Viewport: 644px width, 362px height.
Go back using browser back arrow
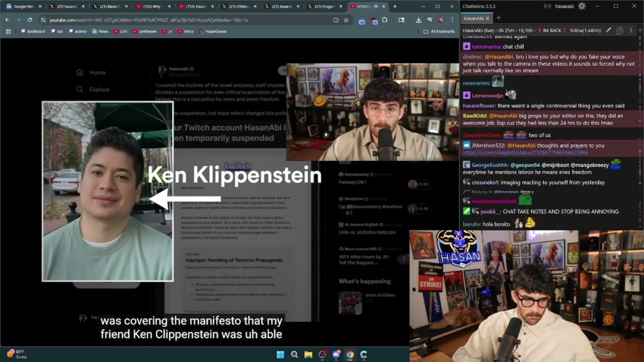pos(7,20)
